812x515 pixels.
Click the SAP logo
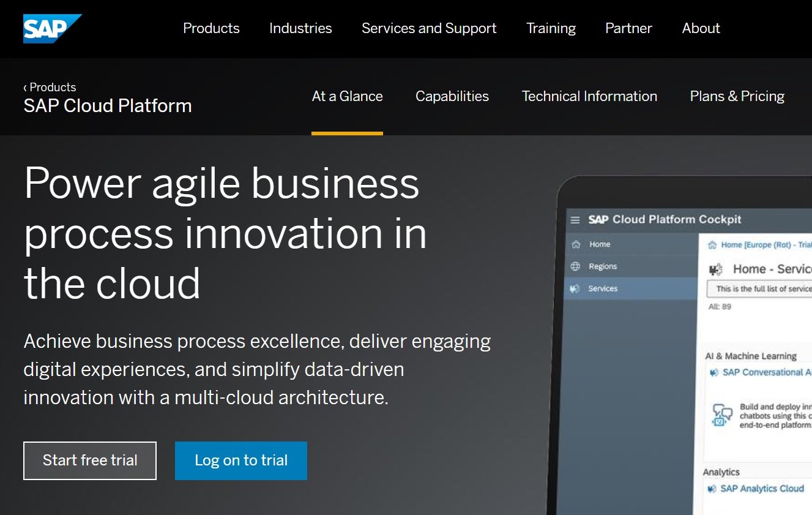52,28
